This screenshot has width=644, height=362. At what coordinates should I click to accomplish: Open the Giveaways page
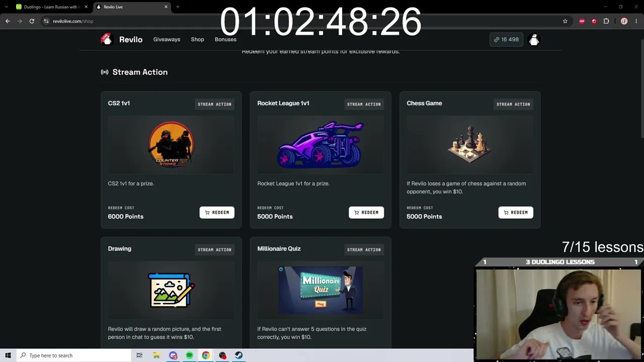click(x=167, y=39)
